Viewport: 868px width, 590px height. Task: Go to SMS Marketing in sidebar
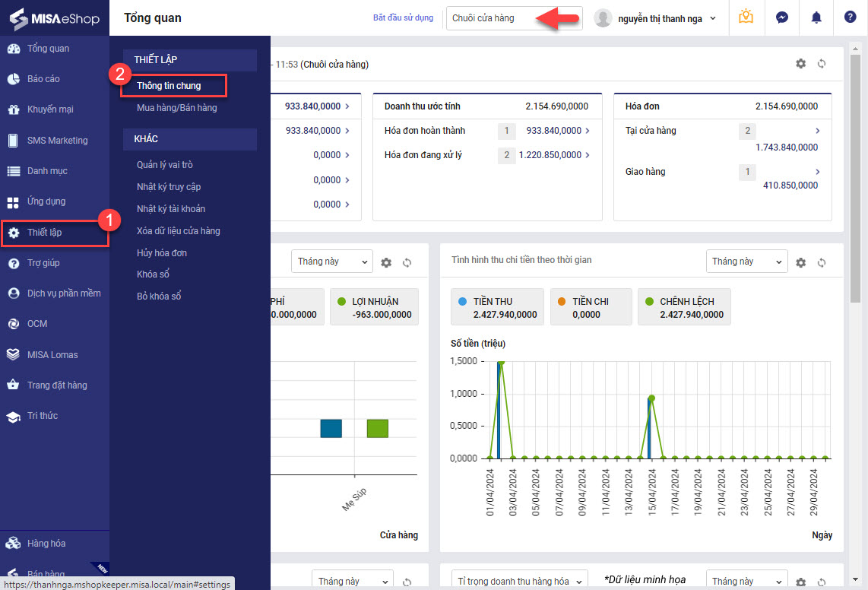pos(57,141)
